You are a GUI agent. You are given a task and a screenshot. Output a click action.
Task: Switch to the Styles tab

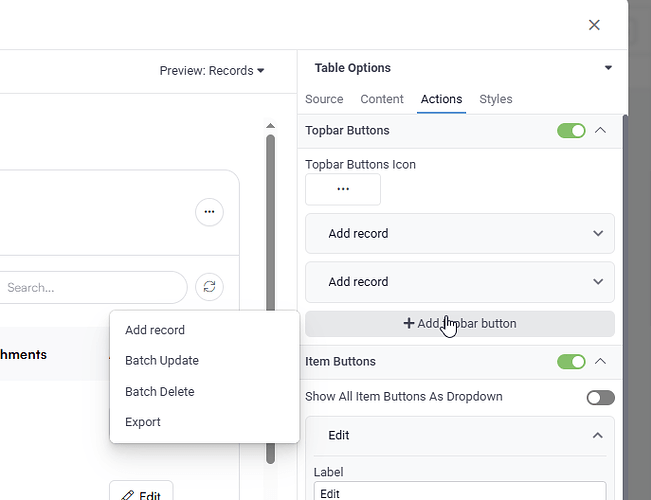tap(495, 99)
